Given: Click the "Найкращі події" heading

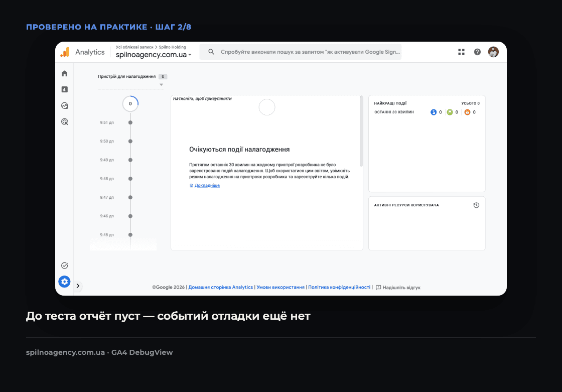Looking at the screenshot, I should 390,103.
